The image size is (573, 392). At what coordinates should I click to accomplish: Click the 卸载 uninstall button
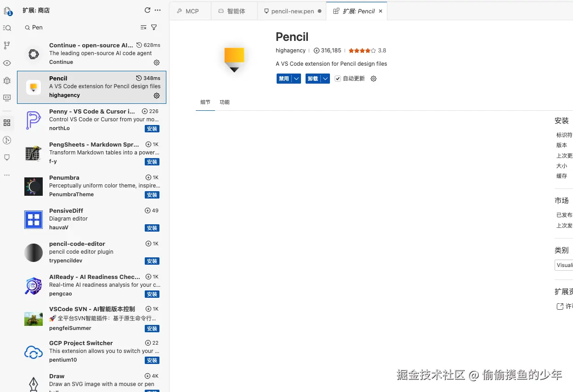313,79
